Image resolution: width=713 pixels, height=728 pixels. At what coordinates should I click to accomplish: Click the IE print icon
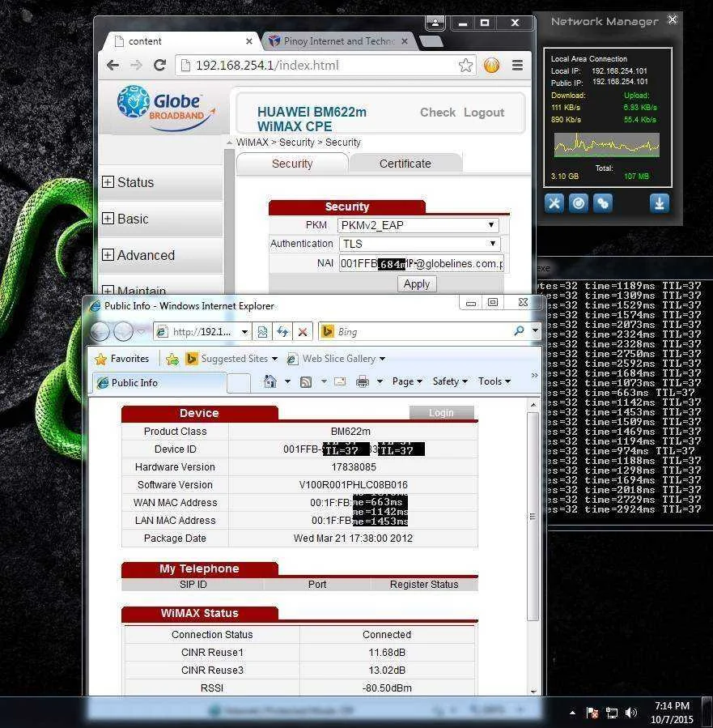coord(363,381)
